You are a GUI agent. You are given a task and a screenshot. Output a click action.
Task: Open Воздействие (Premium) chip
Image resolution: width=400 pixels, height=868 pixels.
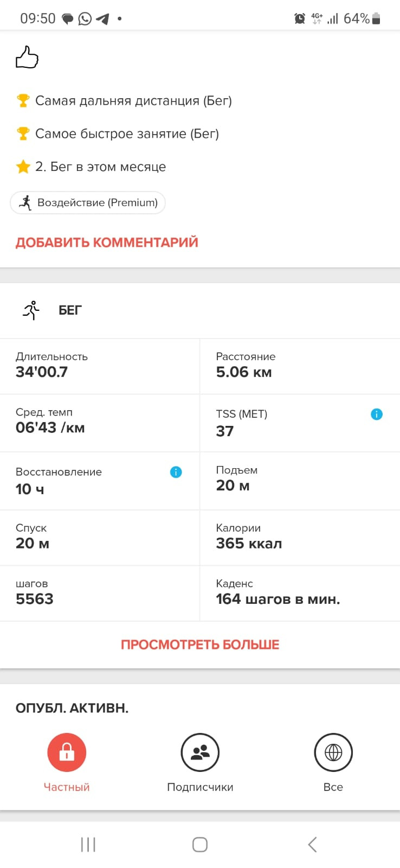pos(88,202)
